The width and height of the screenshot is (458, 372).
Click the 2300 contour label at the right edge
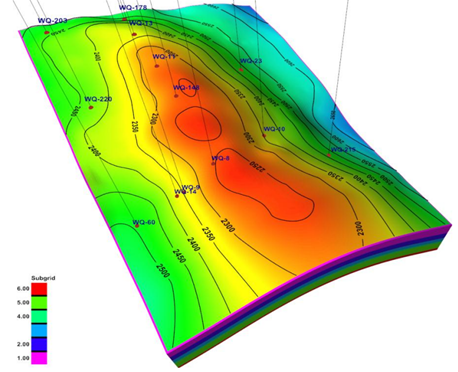pyautogui.click(x=358, y=228)
